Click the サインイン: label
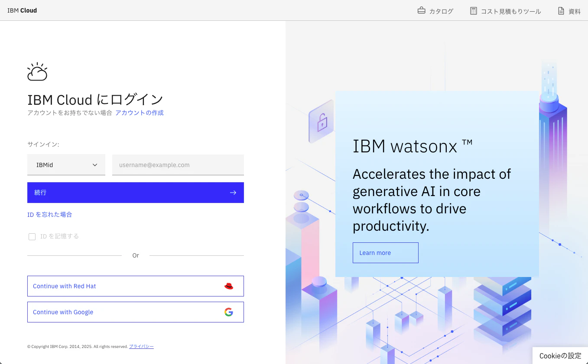 pyautogui.click(x=43, y=145)
